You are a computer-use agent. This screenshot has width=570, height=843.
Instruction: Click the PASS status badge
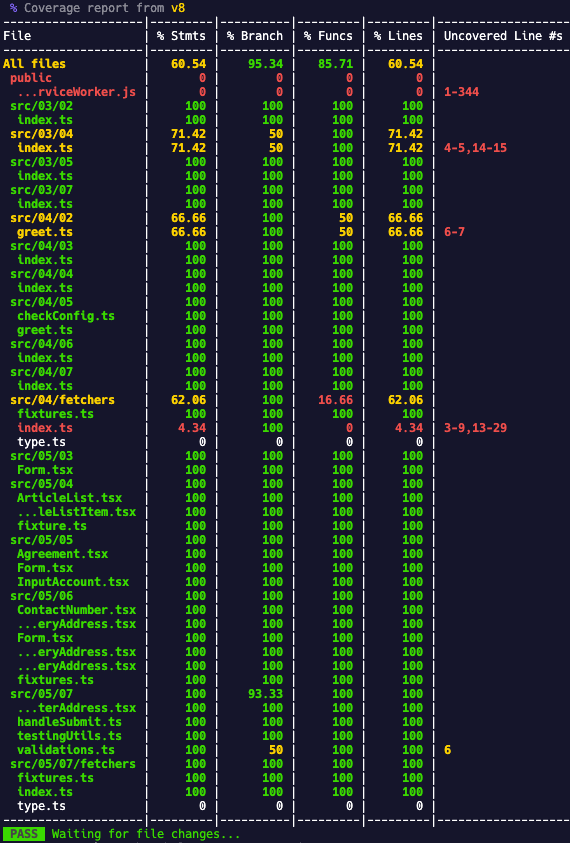click(24, 834)
